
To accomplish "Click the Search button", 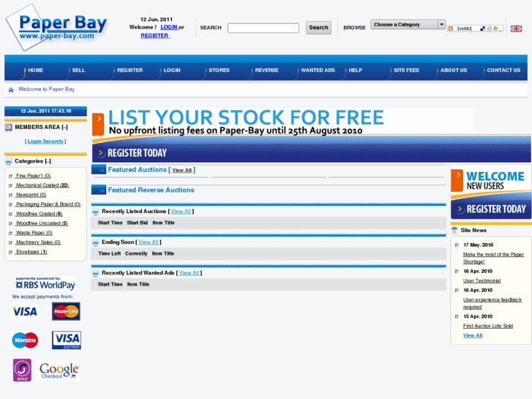I will pyautogui.click(x=318, y=28).
